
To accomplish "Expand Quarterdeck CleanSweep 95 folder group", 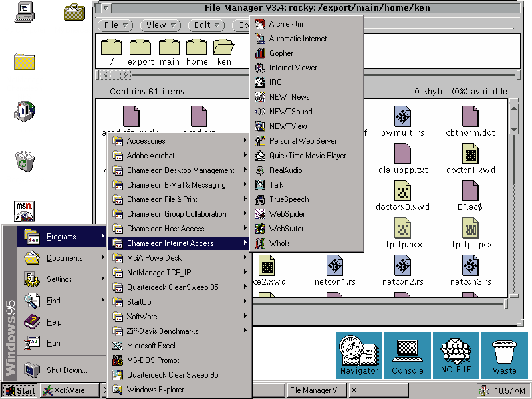I will coord(180,287).
